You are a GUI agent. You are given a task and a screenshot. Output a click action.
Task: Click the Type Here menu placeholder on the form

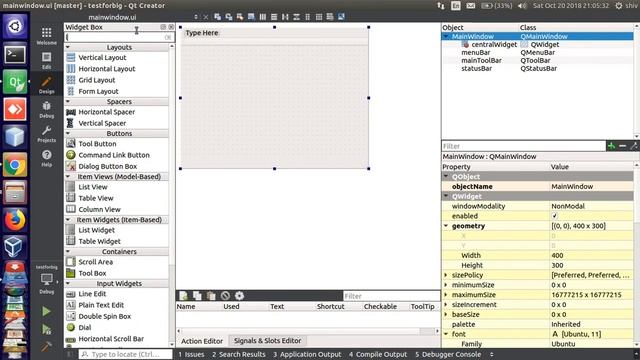[202, 33]
